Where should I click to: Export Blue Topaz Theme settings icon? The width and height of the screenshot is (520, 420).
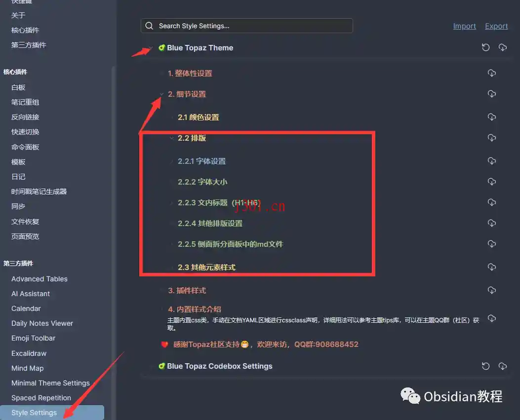point(502,47)
